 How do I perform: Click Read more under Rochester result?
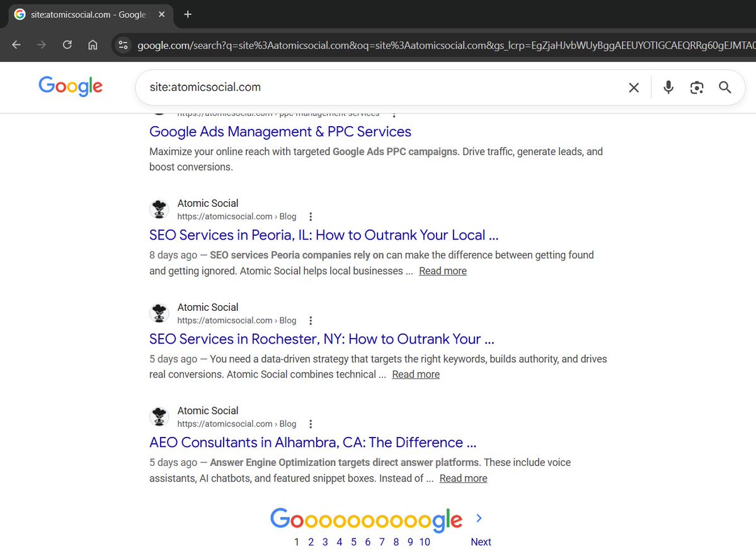click(416, 375)
